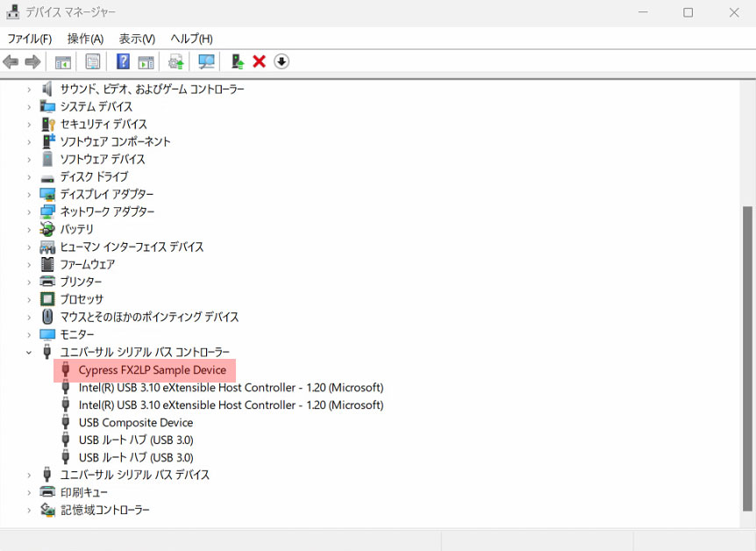Viewport: 756px width, 551px height.
Task: Select the モニター label
Action: coord(76,334)
